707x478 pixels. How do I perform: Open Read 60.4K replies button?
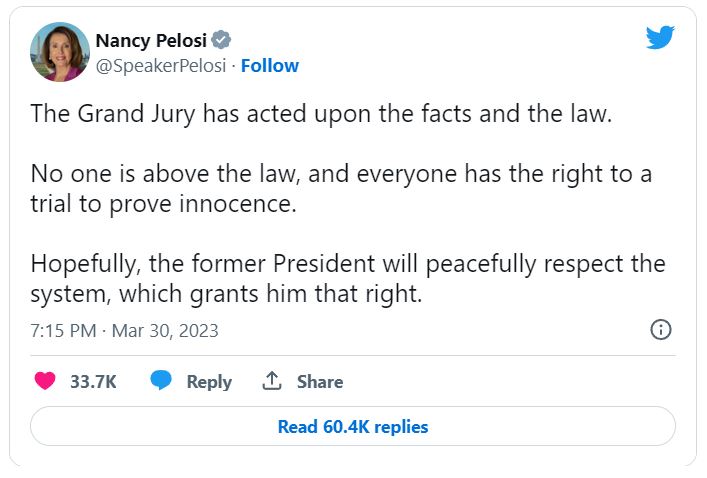(352, 427)
